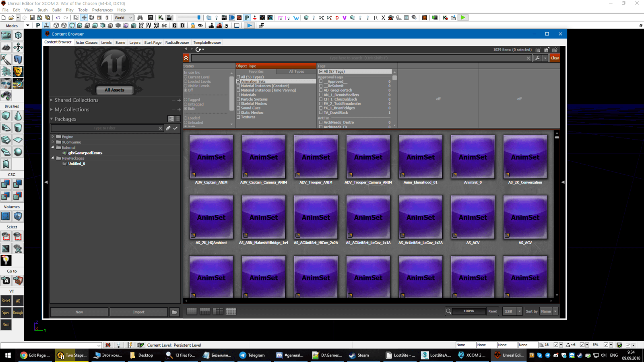Create a Cylinder builder brush
This screenshot has height=362, width=644.
pos(18,128)
